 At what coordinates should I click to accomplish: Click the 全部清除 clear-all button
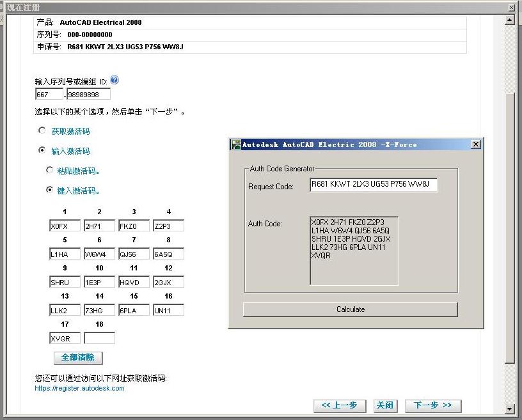[78, 358]
